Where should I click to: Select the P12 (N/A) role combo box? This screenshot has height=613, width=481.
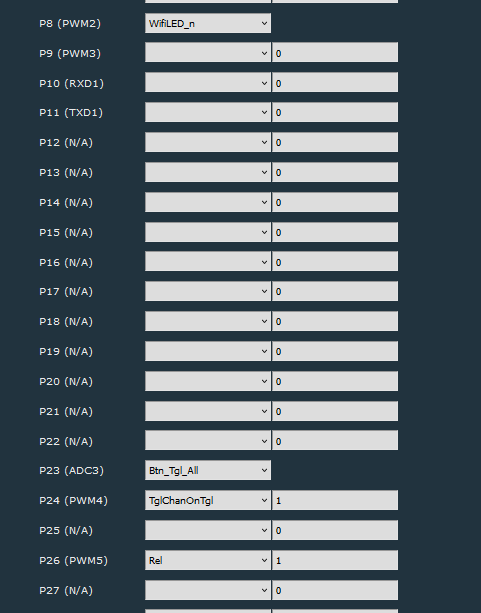[x=208, y=142]
